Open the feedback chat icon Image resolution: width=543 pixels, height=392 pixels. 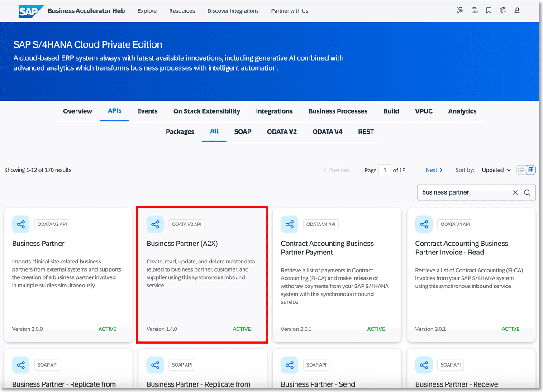pos(460,10)
